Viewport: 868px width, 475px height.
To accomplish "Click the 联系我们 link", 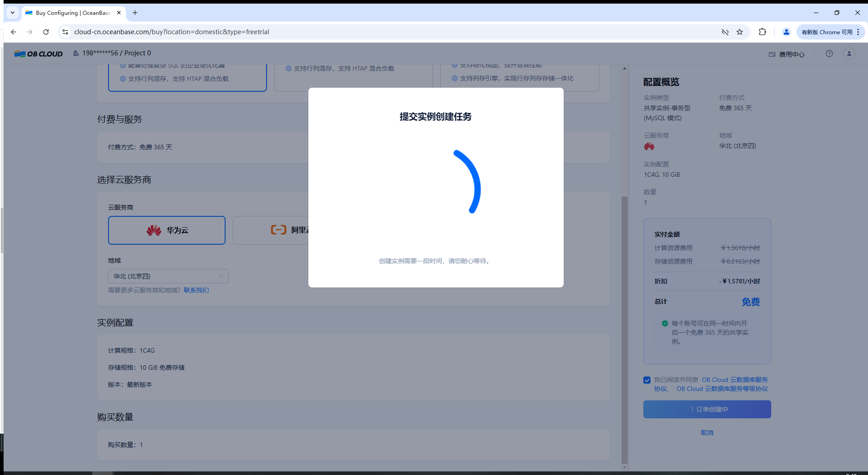I will (196, 290).
